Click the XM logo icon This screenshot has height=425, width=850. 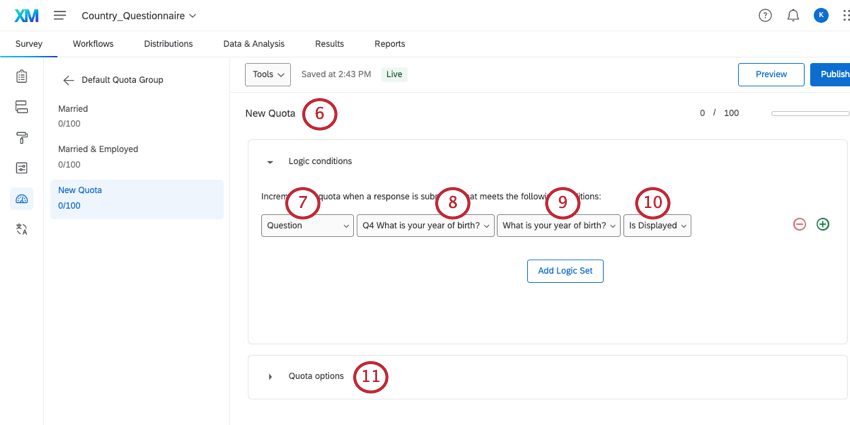pos(26,15)
